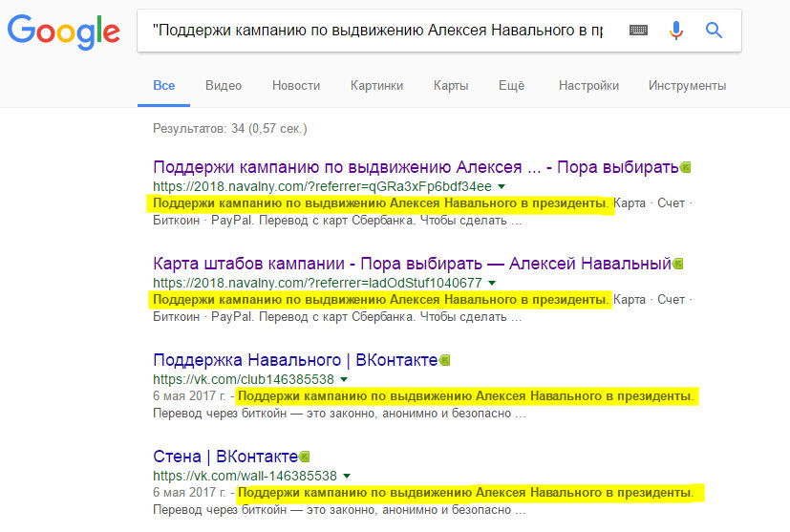Expand dropdown arrow after vk.com/club146385538

[344, 379]
